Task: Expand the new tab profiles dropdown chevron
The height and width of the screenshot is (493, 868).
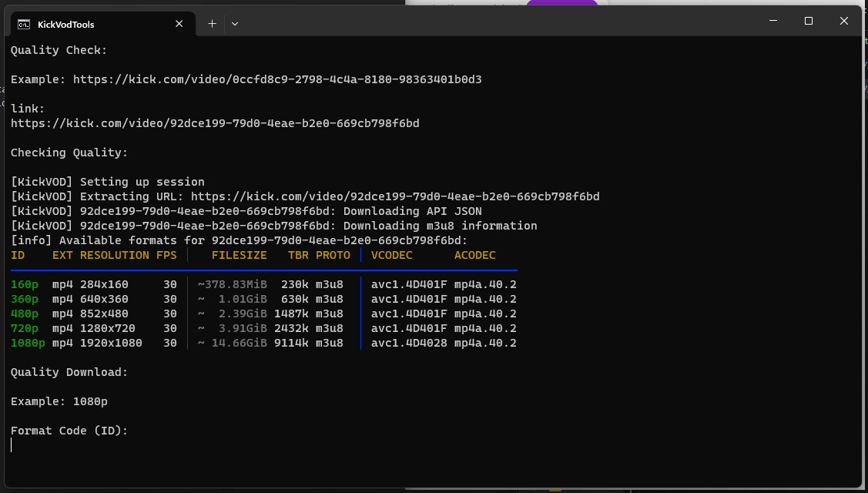Action: tap(235, 24)
